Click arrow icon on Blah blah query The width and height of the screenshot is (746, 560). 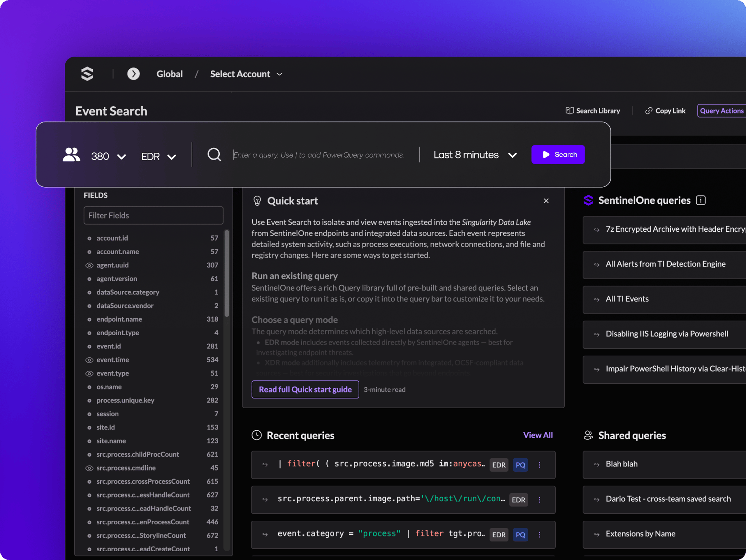pyautogui.click(x=597, y=465)
